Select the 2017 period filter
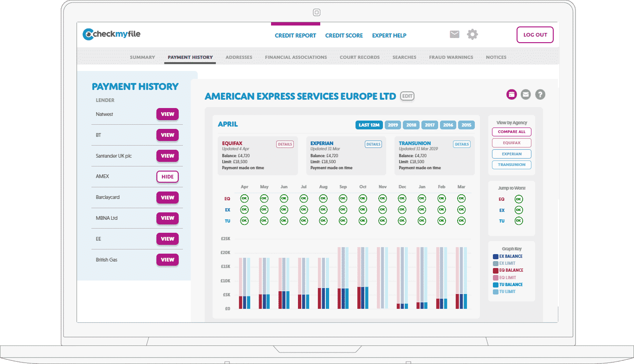634x364 pixels. pyautogui.click(x=430, y=125)
